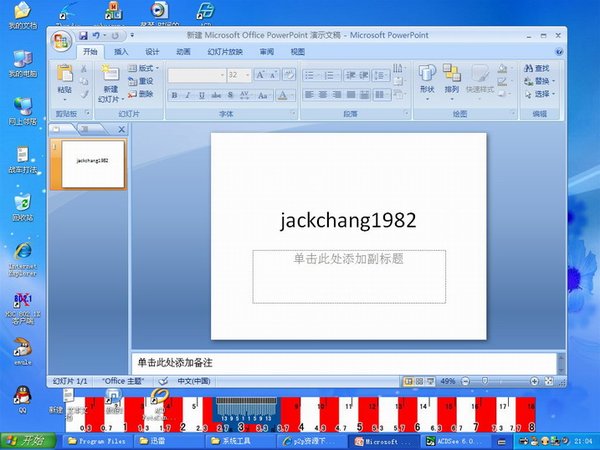The image size is (600, 450).
Task: Open the Change Case menu
Action: point(263,95)
